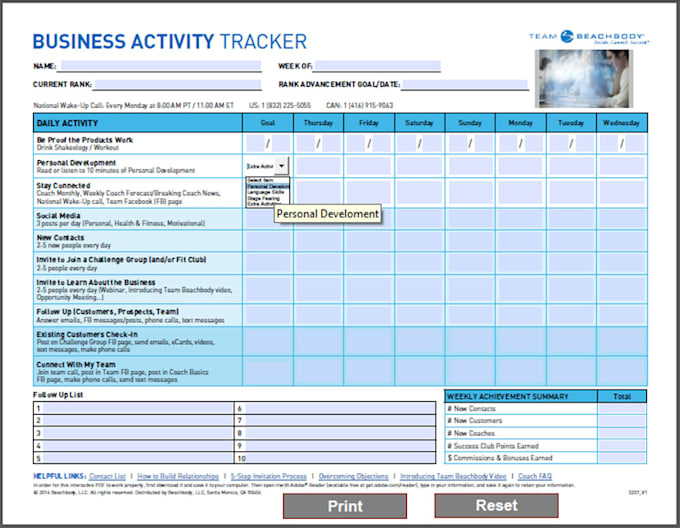The height and width of the screenshot is (528, 680).
Task: Click Personal Development Friday cell
Action: (369, 166)
